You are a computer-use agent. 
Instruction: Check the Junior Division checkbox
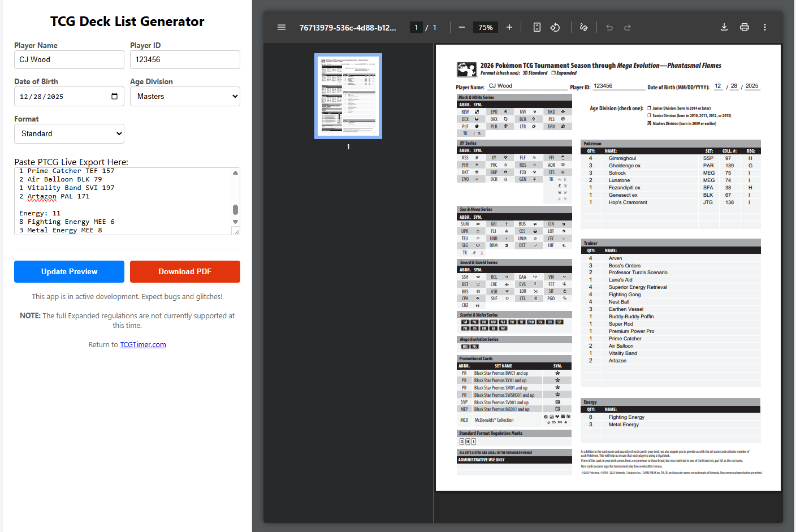click(650, 108)
